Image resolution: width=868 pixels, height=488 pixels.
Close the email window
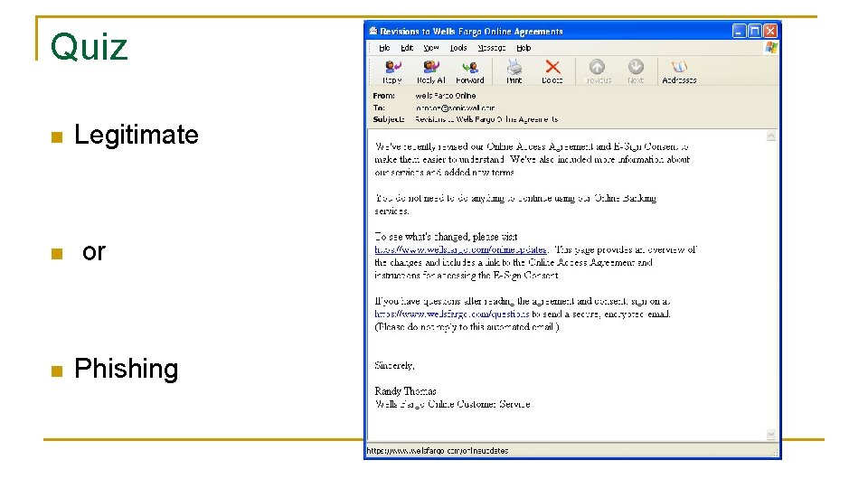click(770, 31)
